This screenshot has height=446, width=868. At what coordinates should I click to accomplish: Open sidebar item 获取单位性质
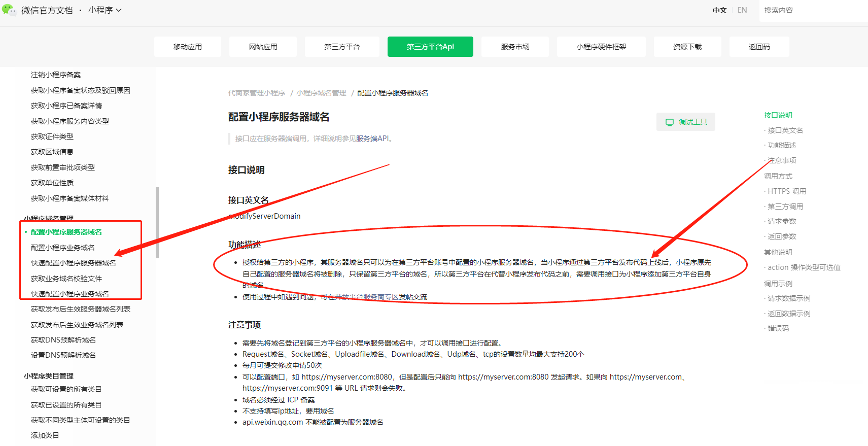[x=52, y=183]
